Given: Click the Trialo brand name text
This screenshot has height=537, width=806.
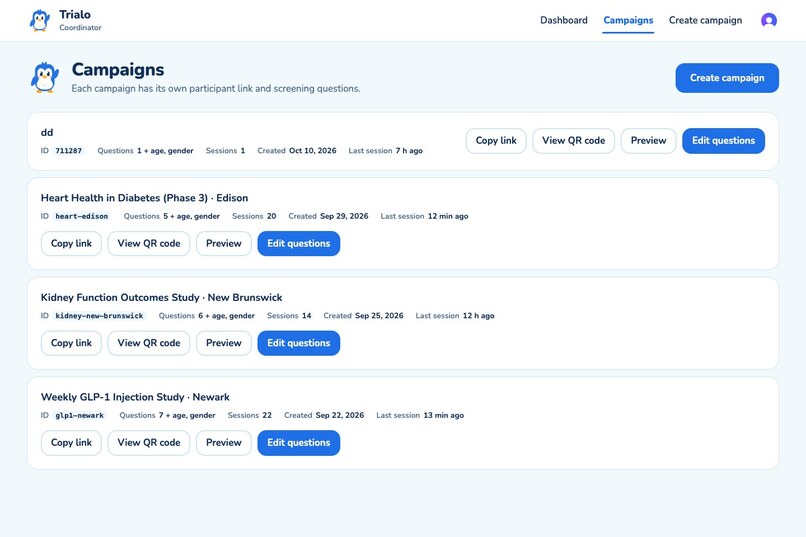Looking at the screenshot, I should point(75,15).
